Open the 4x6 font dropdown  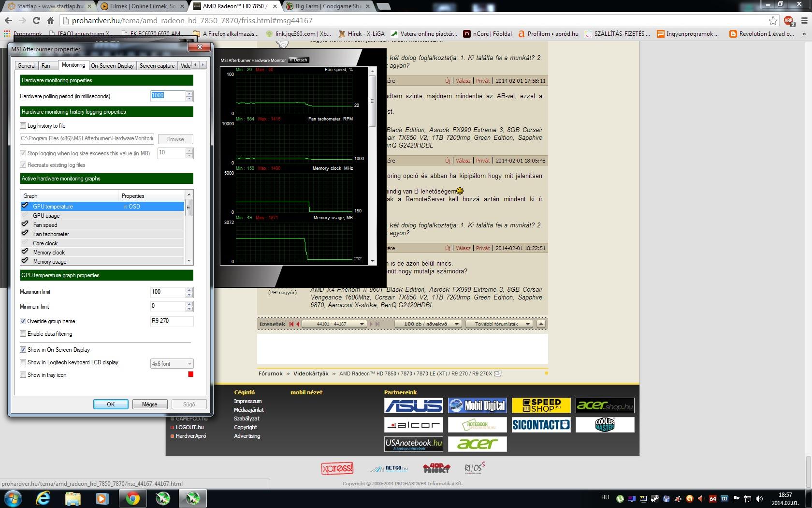coord(172,363)
